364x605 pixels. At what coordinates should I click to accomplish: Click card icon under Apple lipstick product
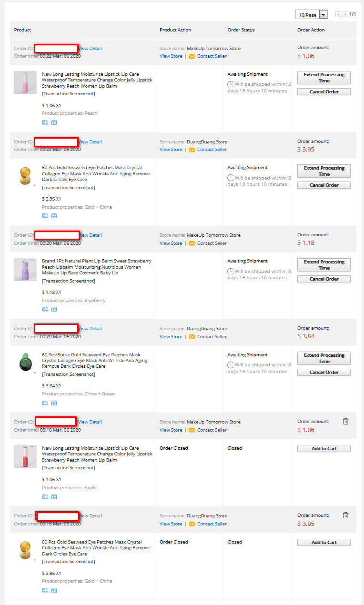pos(54,497)
